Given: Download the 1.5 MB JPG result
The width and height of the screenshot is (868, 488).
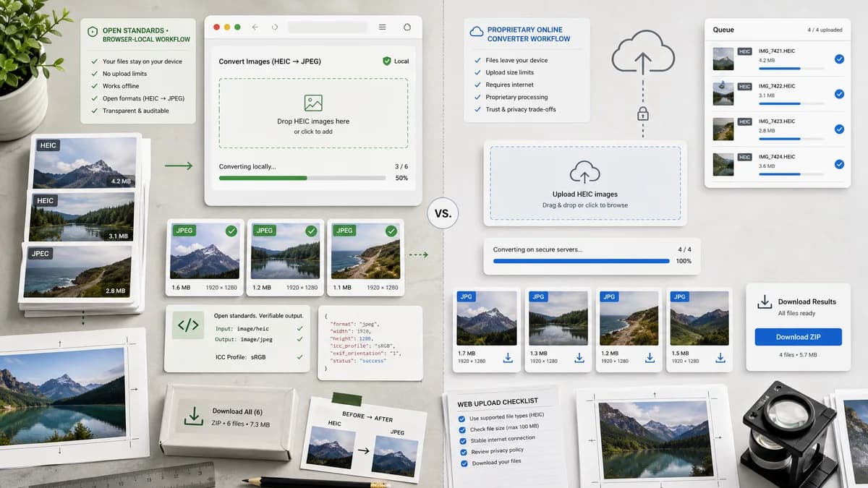Looking at the screenshot, I should click(x=720, y=357).
